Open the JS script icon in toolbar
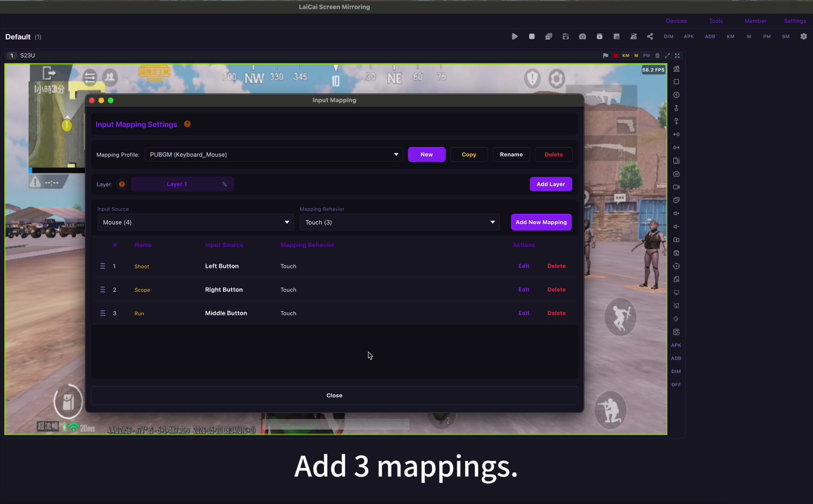Image resolution: width=813 pixels, height=504 pixels. pos(617,36)
